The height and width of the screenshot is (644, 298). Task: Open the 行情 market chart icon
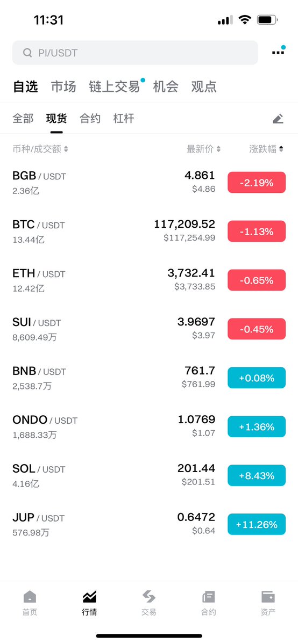coord(89,597)
